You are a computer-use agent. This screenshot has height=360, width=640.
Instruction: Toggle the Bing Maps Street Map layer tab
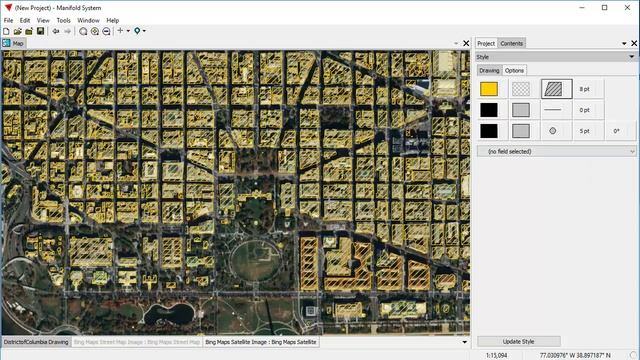137,342
